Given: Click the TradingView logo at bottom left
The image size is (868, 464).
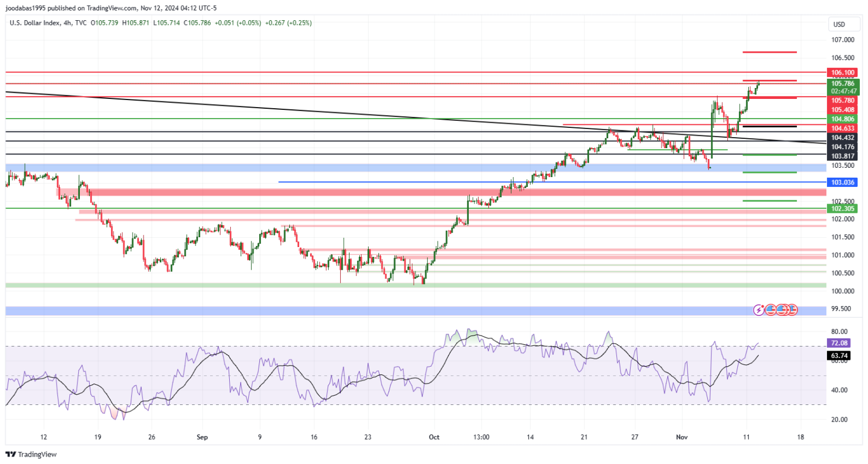Looking at the screenshot, I should click(31, 455).
